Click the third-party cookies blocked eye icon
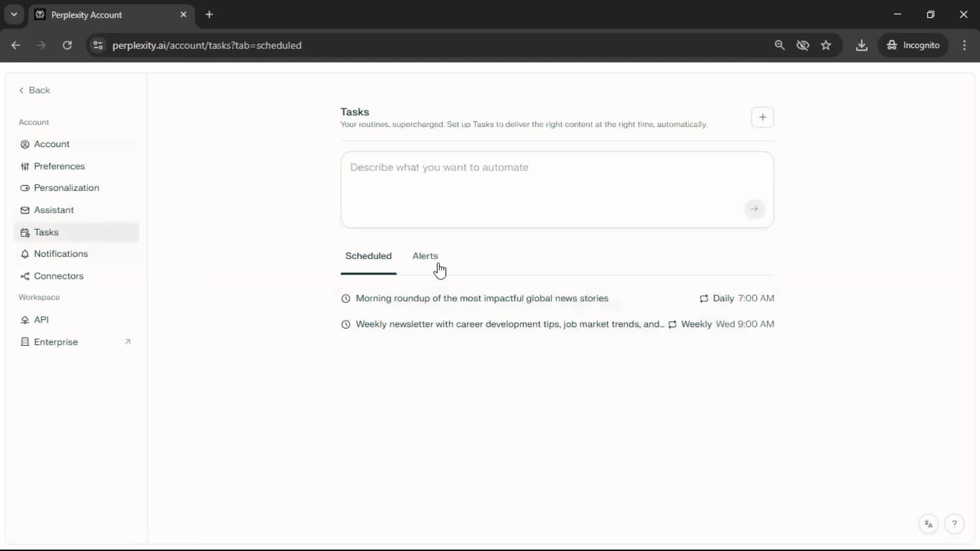 [802, 45]
